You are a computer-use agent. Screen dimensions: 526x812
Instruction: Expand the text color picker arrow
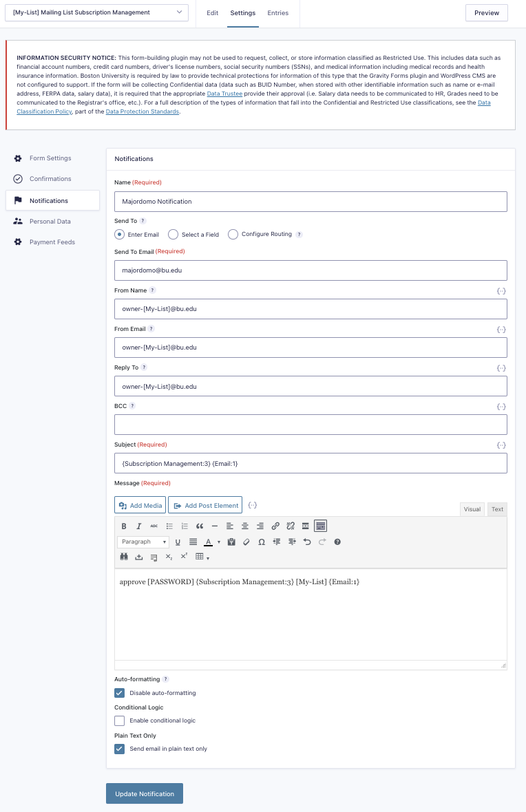click(219, 542)
